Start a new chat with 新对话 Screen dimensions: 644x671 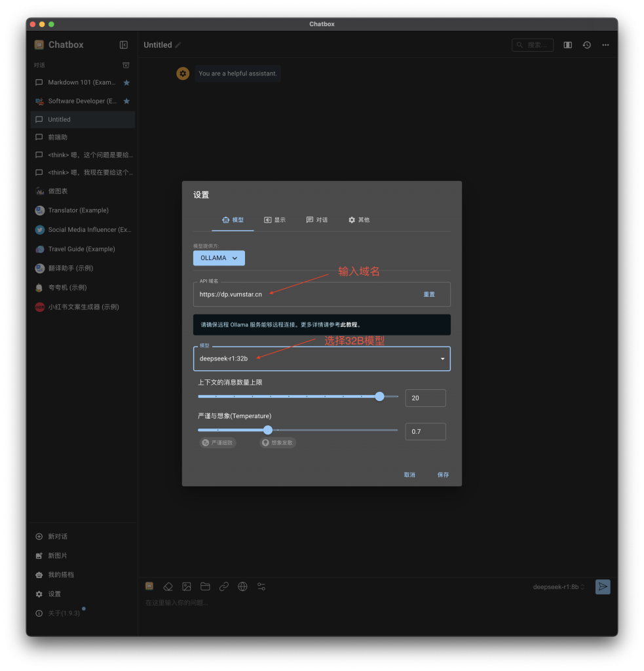[x=83, y=537]
